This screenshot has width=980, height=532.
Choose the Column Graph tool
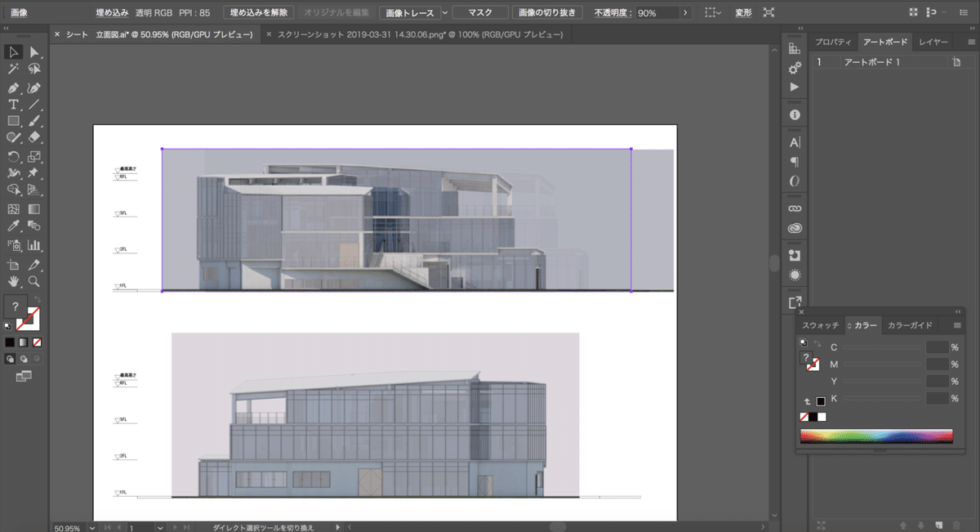point(34,244)
